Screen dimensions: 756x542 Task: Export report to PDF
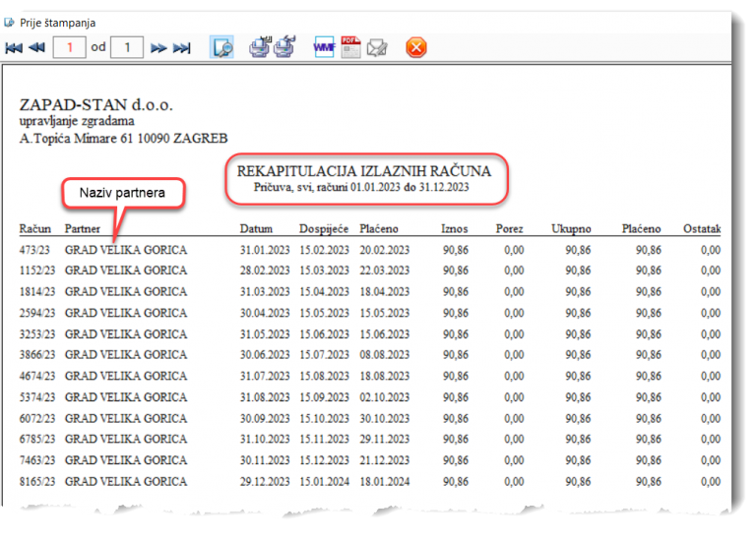(x=350, y=47)
